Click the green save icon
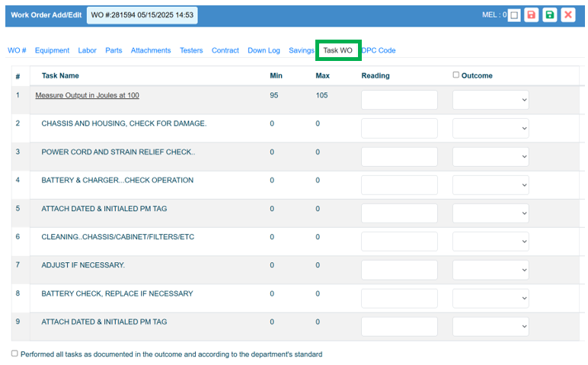Image resolution: width=588 pixels, height=365 pixels. pyautogui.click(x=549, y=15)
